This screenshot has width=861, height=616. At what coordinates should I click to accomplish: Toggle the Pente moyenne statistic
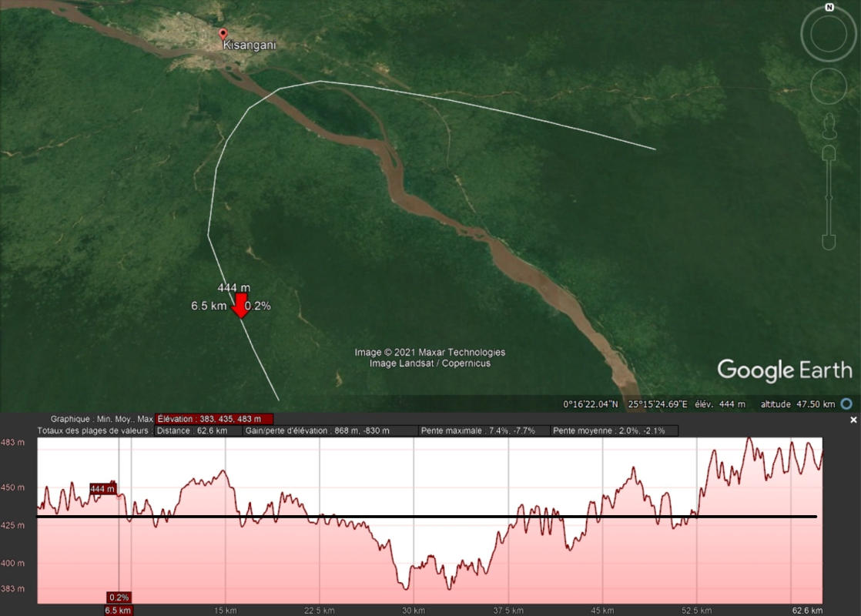(x=614, y=430)
